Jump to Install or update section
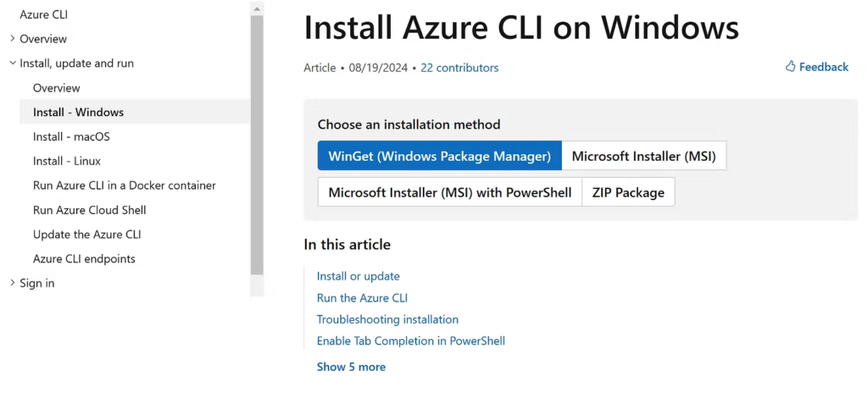Screen dimensions: 868x393 [x=359, y=275]
